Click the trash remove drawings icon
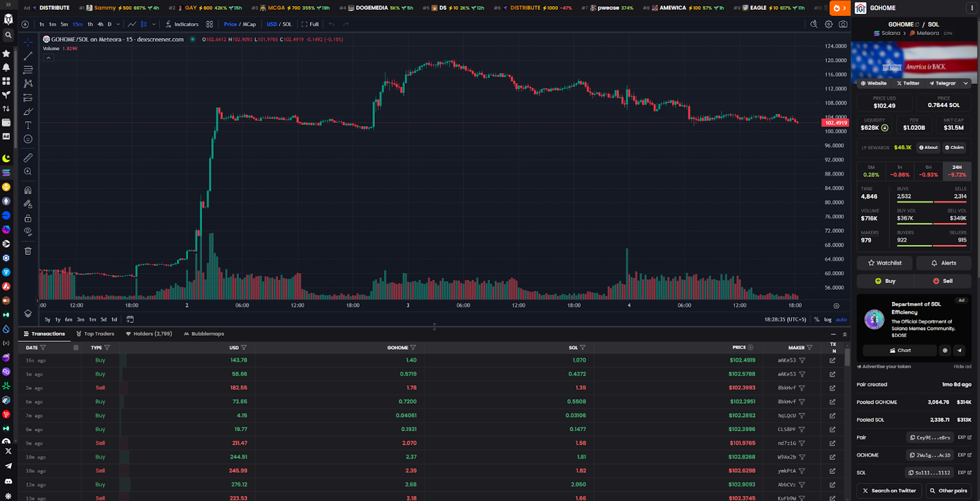This screenshot has width=980, height=501. coord(28,251)
